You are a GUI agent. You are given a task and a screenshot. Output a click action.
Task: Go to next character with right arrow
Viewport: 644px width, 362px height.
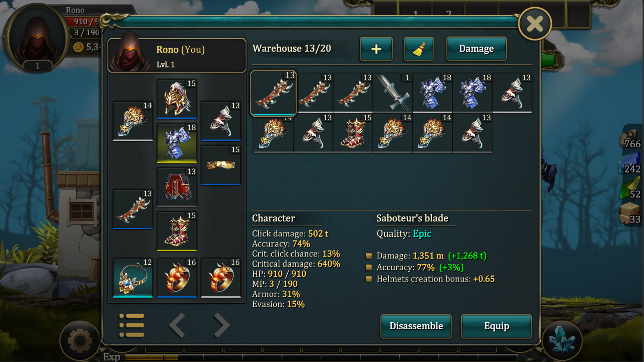pyautogui.click(x=221, y=325)
